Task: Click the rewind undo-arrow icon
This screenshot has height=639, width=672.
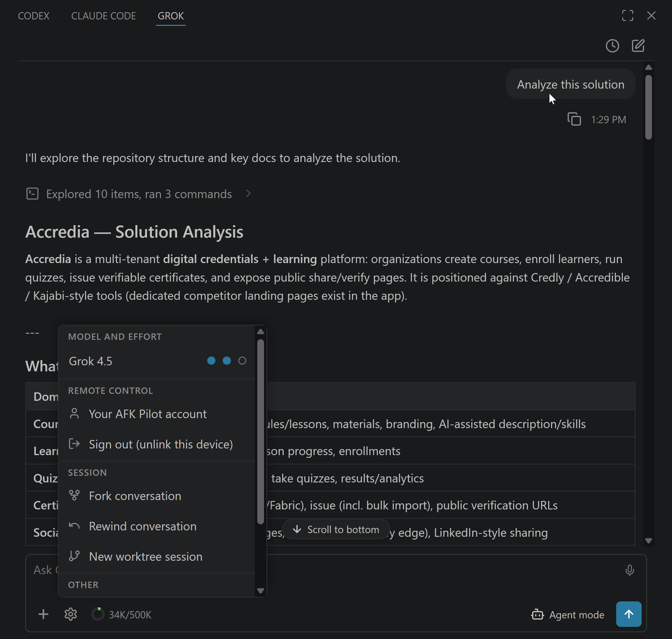Action: pyautogui.click(x=74, y=526)
